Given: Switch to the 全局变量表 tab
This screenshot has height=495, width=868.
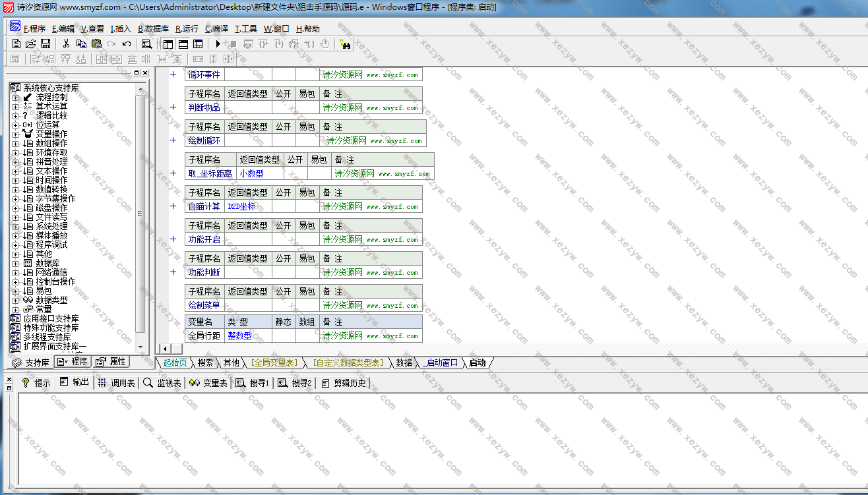Looking at the screenshot, I should tap(274, 363).
